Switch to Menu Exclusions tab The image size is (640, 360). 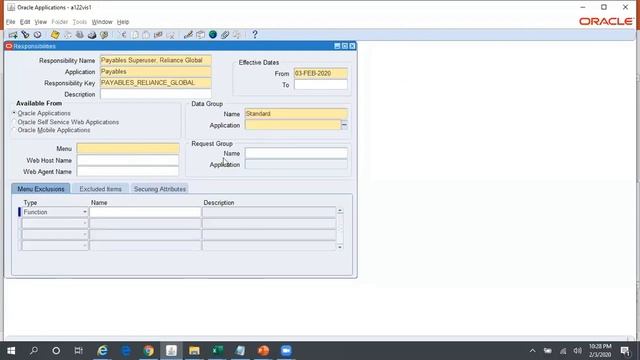pyautogui.click(x=41, y=189)
